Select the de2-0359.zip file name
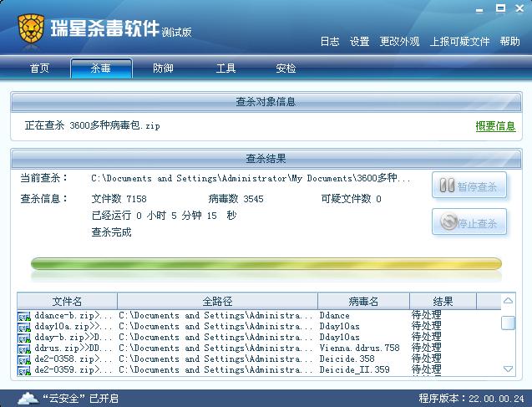Viewport: 532px width, 407px height. click(73, 370)
